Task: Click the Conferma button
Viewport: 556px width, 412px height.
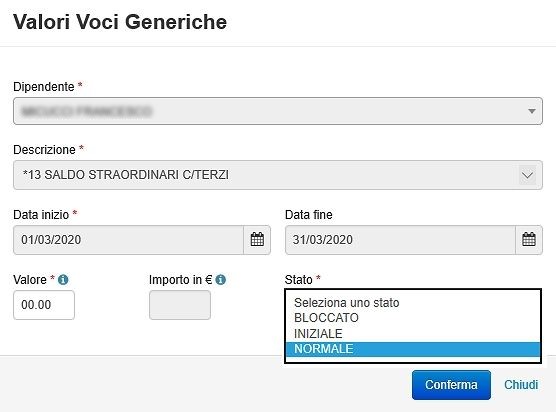Action: tap(451, 385)
